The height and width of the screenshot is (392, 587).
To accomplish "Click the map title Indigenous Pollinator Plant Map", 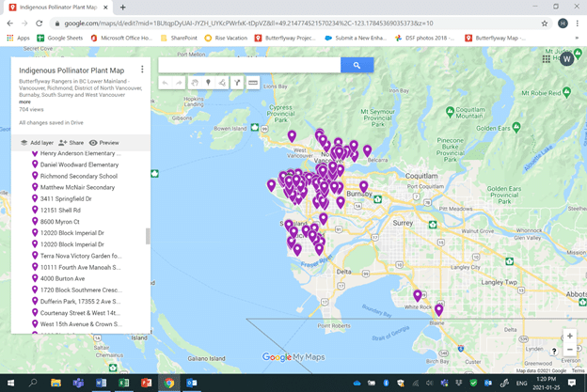I will pyautogui.click(x=71, y=71).
